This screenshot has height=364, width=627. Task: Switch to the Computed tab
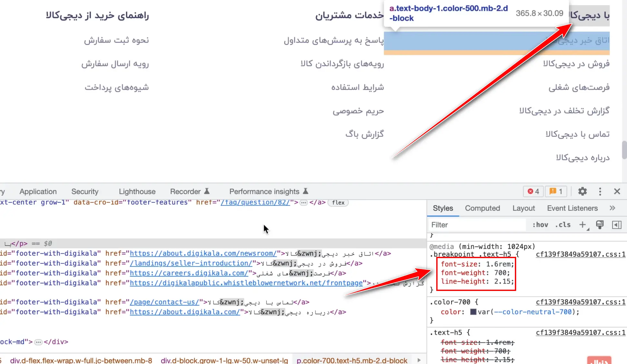tap(482, 208)
